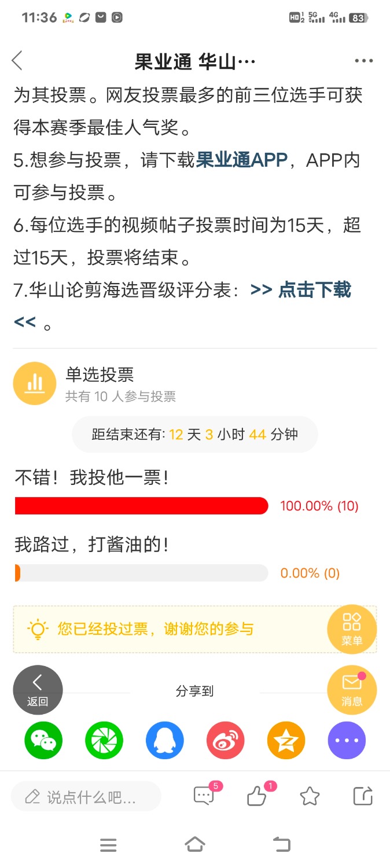Screen dimensions: 390x868
Task: Tap the share/export icon in bottom bar
Action: (x=363, y=796)
